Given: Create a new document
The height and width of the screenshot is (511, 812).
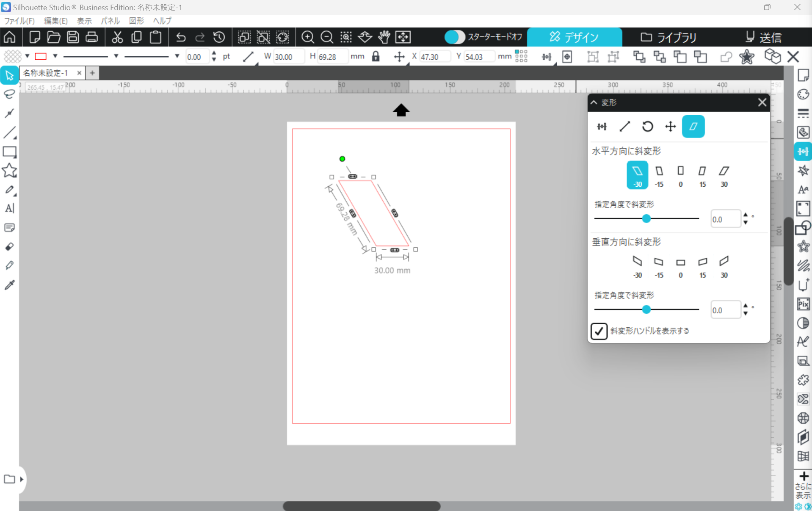Looking at the screenshot, I should click(x=35, y=37).
